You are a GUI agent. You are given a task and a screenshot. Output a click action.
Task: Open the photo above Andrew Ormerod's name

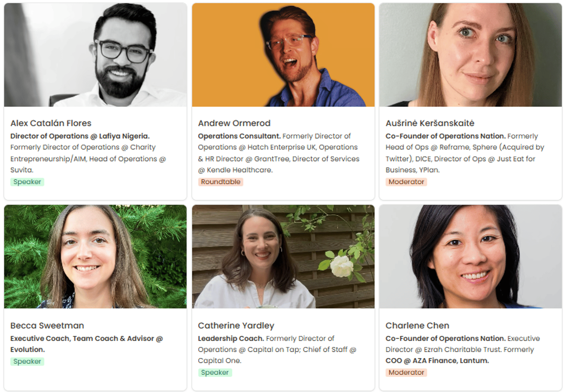click(283, 55)
